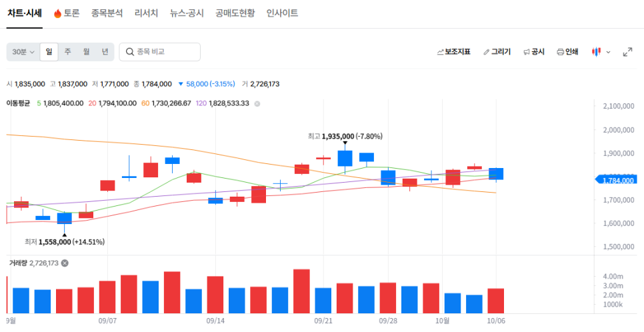Screen dimensions: 644x332
Task: Expand the 30분 interval dropdown
Action: point(23,52)
